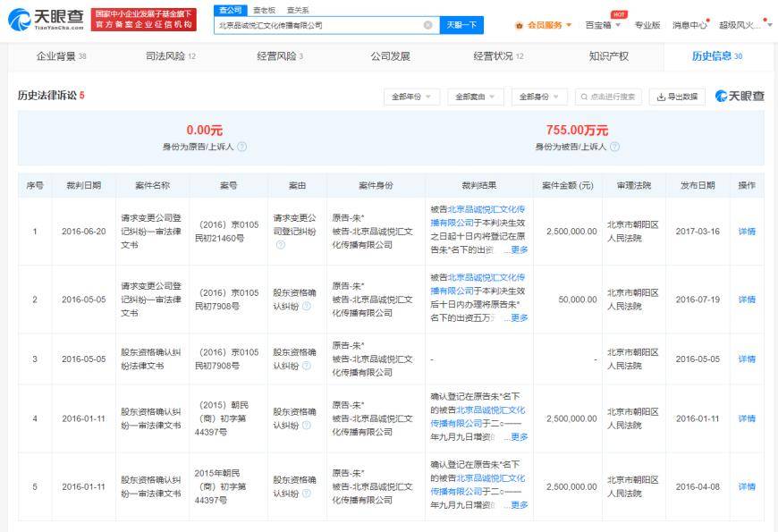Click help icon beside 股东资格确认纠纷 in row 2
This screenshot has height=532, width=778.
(x=307, y=305)
